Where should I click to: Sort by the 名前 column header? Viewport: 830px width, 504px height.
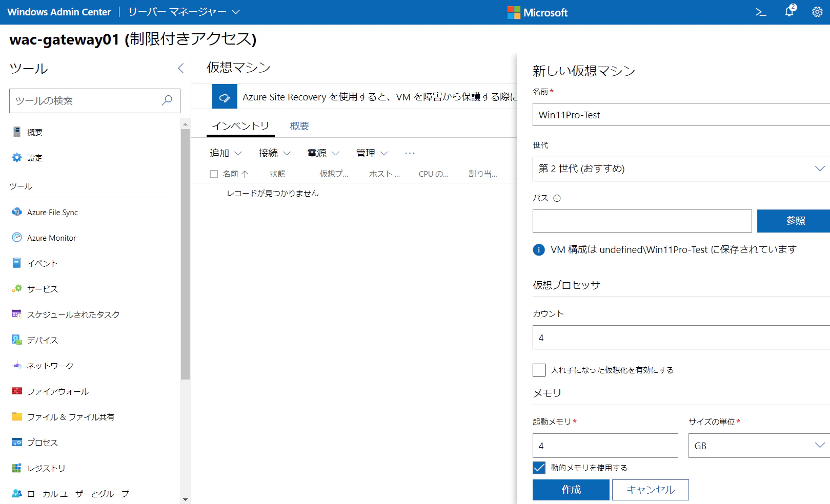click(236, 174)
